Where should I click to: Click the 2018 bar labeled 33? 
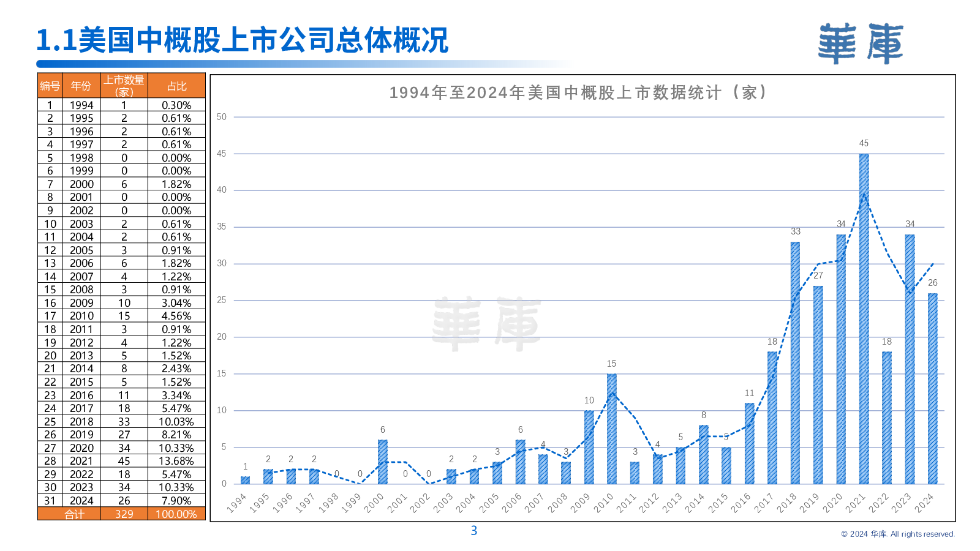[795, 362]
